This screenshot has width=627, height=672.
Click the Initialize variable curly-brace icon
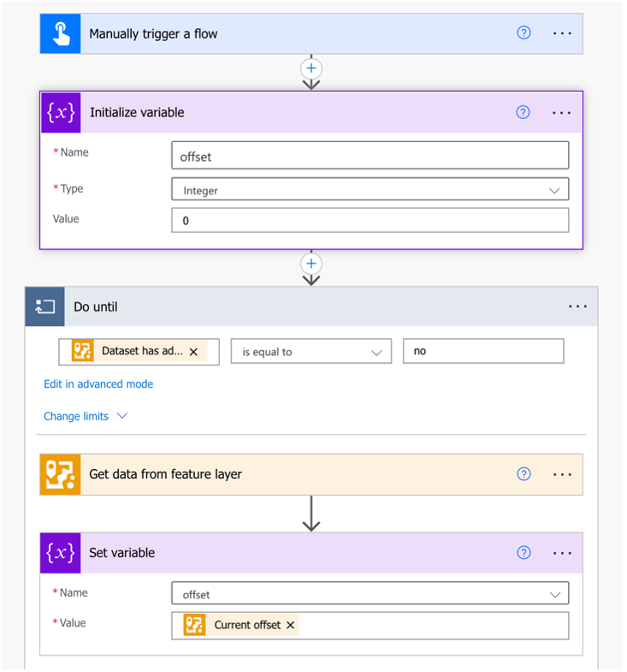(61, 112)
